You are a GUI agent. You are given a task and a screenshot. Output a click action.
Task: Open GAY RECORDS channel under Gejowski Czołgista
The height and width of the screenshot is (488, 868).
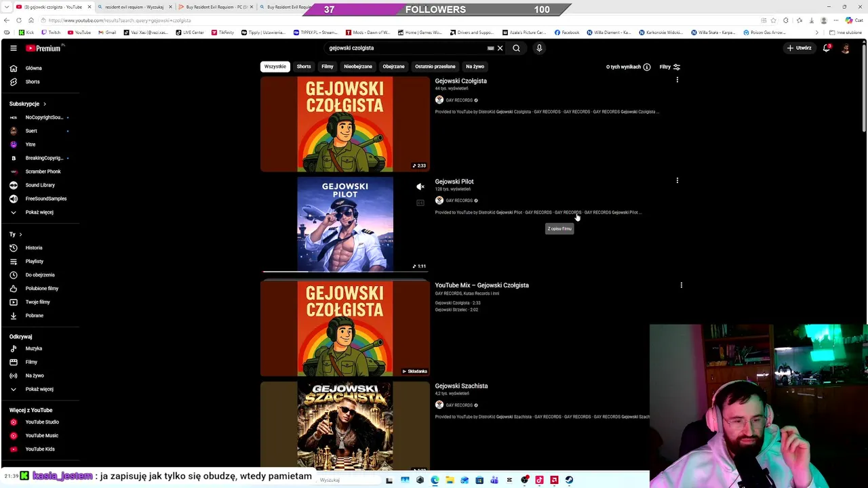(x=459, y=100)
